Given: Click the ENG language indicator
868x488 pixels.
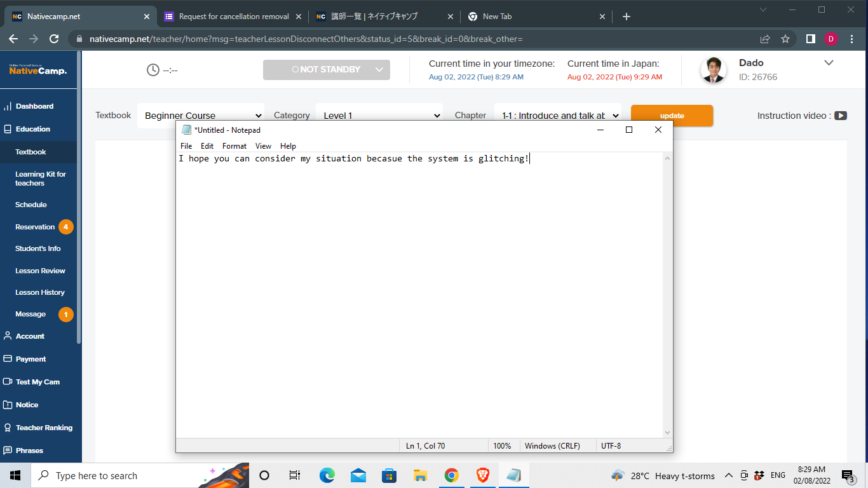Looking at the screenshot, I should coord(778,475).
